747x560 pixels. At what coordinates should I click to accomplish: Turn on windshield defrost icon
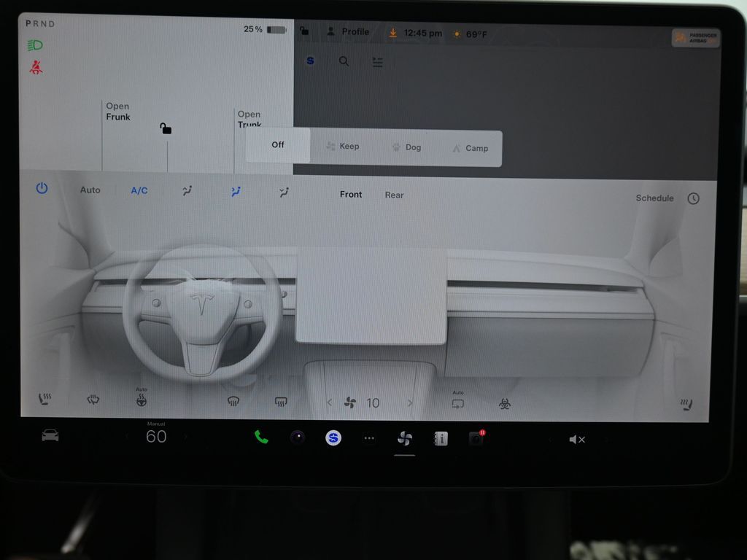[233, 401]
